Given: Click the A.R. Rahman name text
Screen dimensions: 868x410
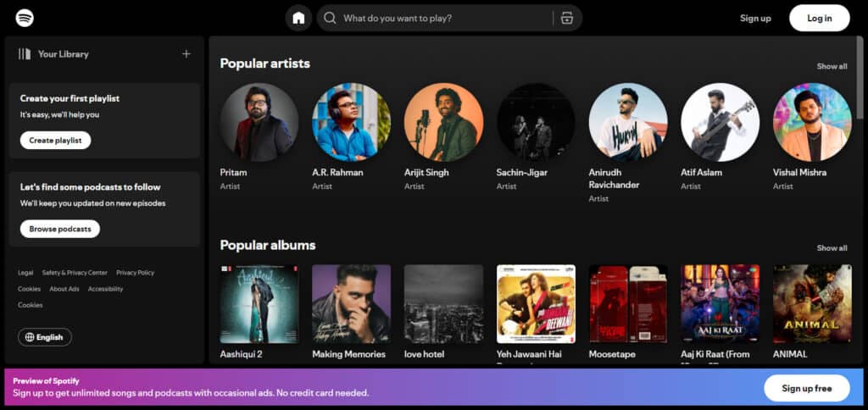Looking at the screenshot, I should 337,173.
